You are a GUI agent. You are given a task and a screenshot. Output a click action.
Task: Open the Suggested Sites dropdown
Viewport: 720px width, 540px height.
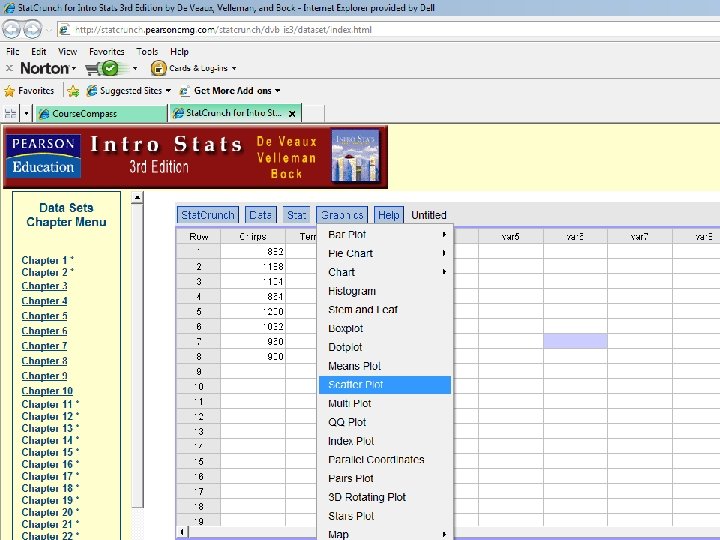point(169,91)
